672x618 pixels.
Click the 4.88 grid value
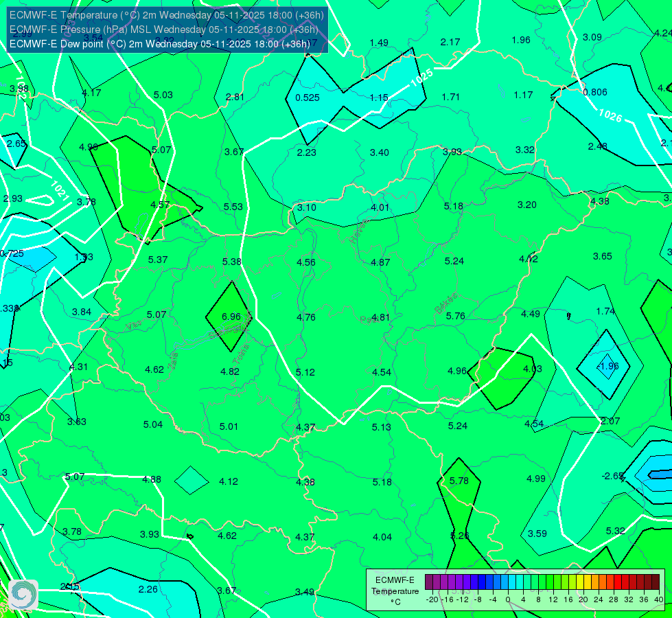(x=152, y=479)
